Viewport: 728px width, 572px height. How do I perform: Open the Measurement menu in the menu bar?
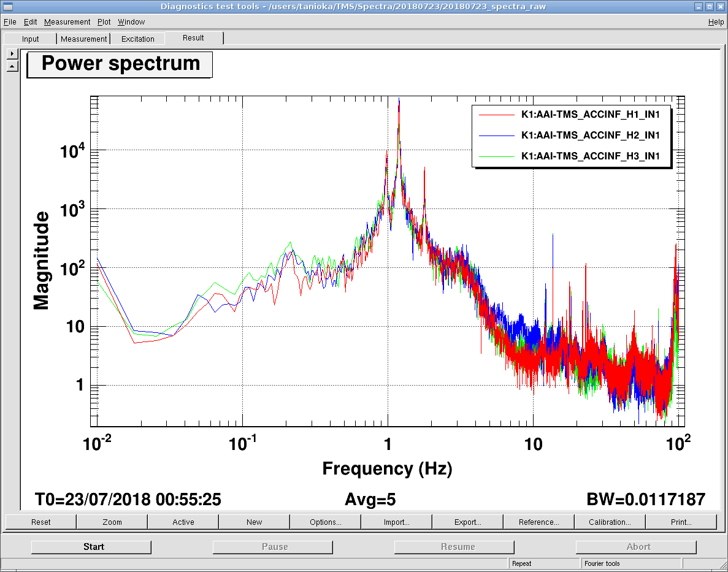(x=67, y=21)
